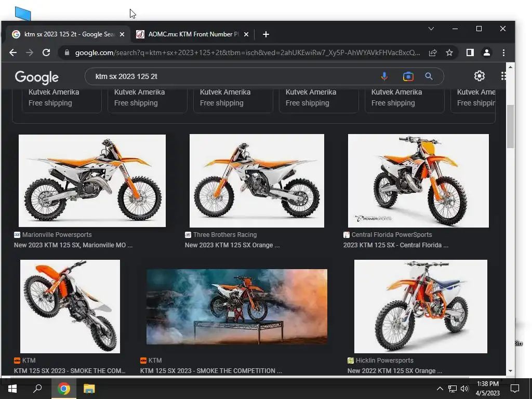Open the taskbar clock 1:38 PM

point(487,389)
